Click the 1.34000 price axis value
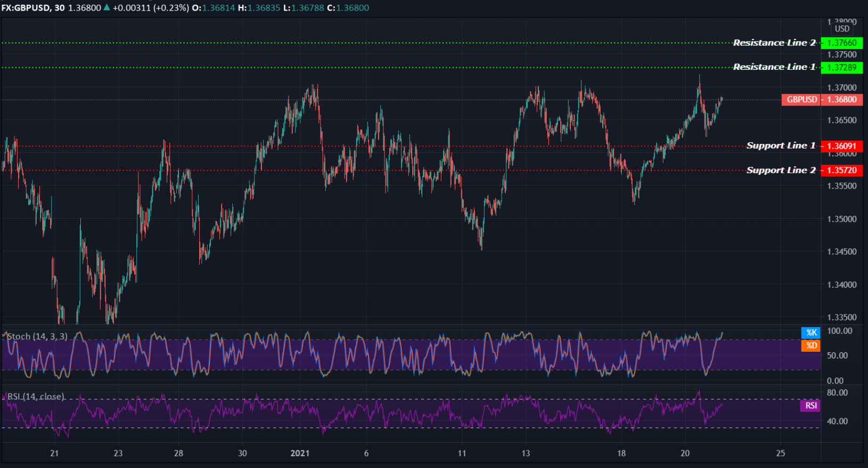This screenshot has width=868, height=468. [842, 285]
